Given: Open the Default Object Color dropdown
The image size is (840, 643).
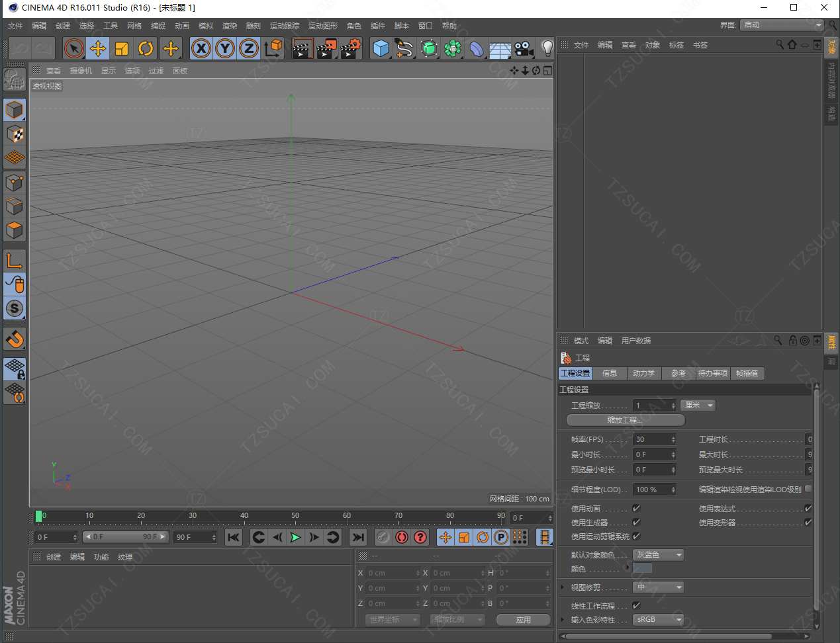Looking at the screenshot, I should 659,554.
